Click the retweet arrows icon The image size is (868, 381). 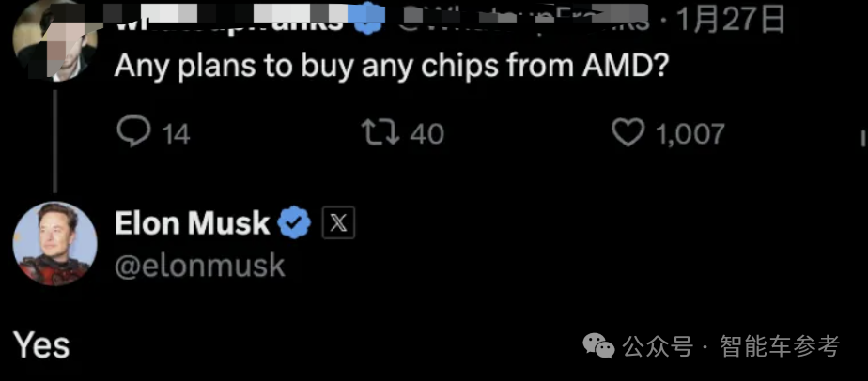(381, 132)
